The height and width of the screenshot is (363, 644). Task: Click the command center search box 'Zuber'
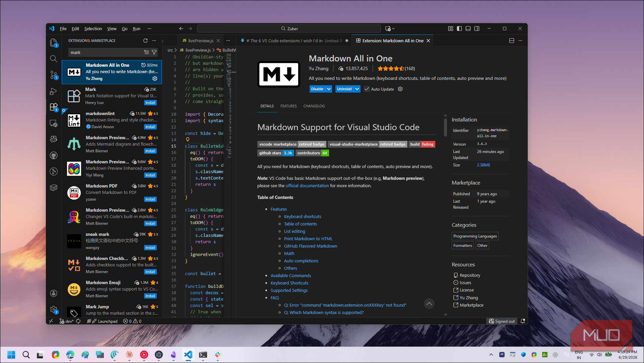[x=289, y=29]
